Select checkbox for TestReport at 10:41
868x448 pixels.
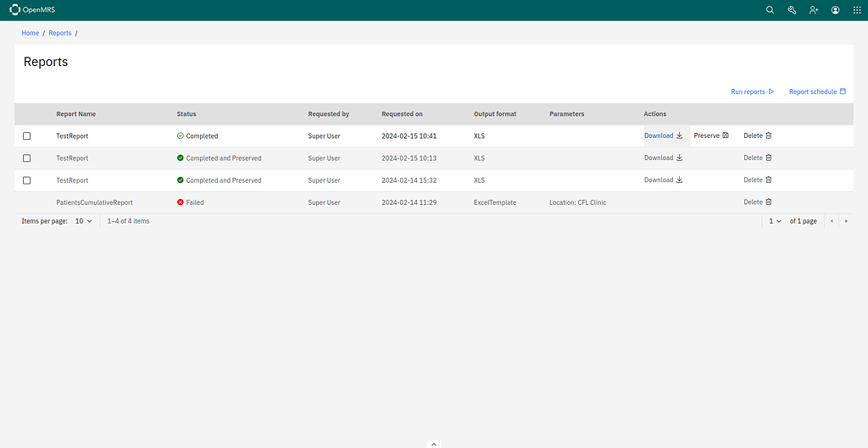pyautogui.click(x=26, y=136)
